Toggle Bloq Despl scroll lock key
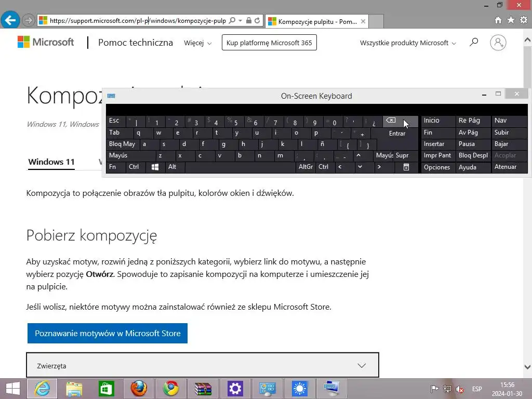 473,155
